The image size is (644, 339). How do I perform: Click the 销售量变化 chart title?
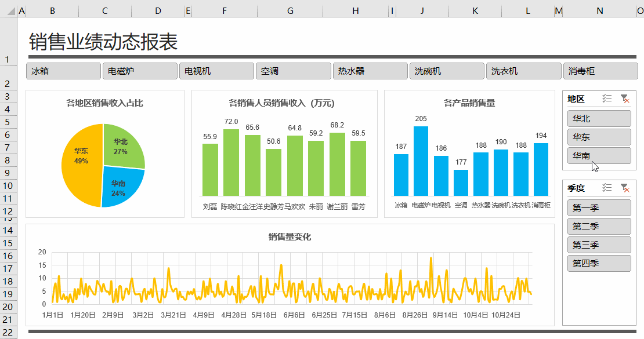pyautogui.click(x=290, y=237)
